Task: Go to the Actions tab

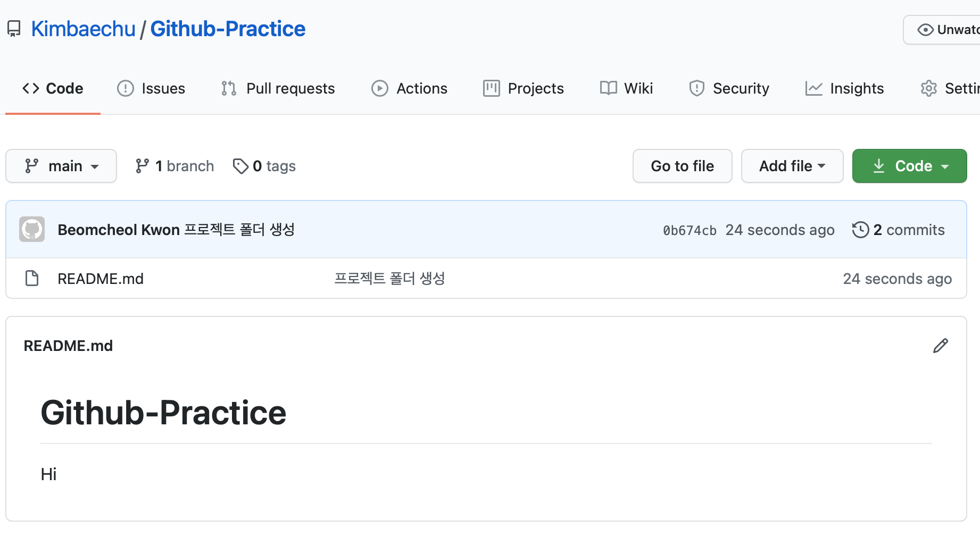Action: tap(409, 88)
